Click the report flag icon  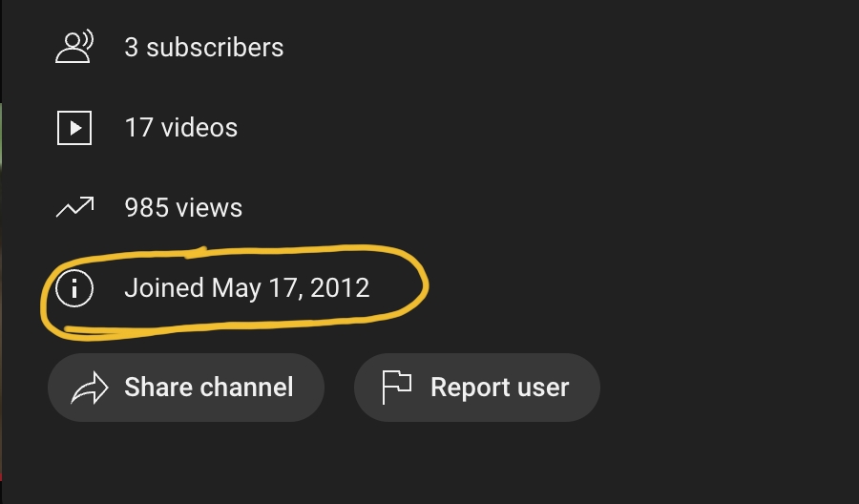(x=396, y=388)
